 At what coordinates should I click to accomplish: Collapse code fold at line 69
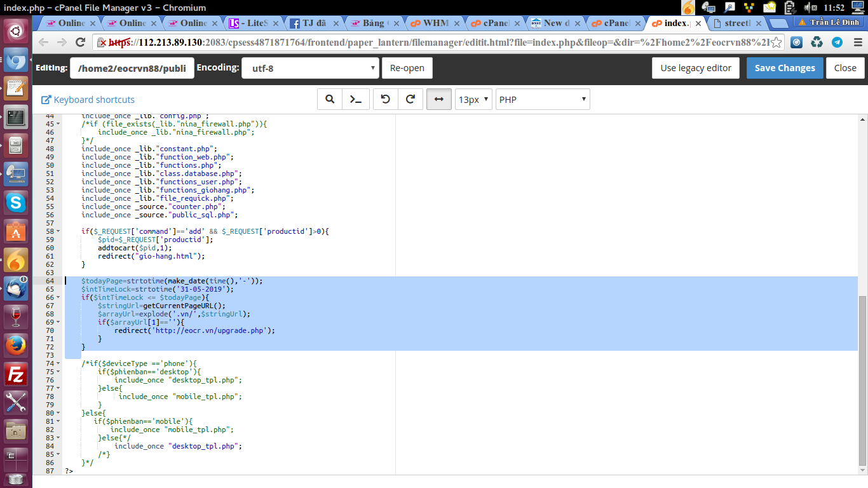(x=58, y=322)
